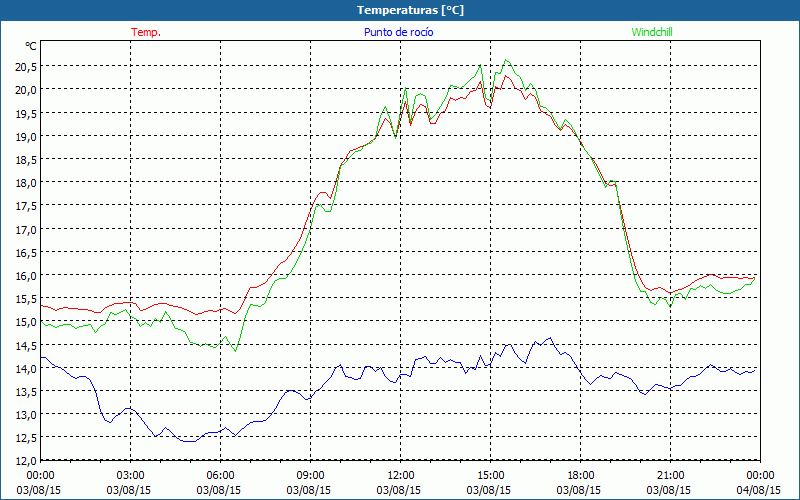Click the 03:00 time label
This screenshot has width=800, height=500.
tap(131, 476)
